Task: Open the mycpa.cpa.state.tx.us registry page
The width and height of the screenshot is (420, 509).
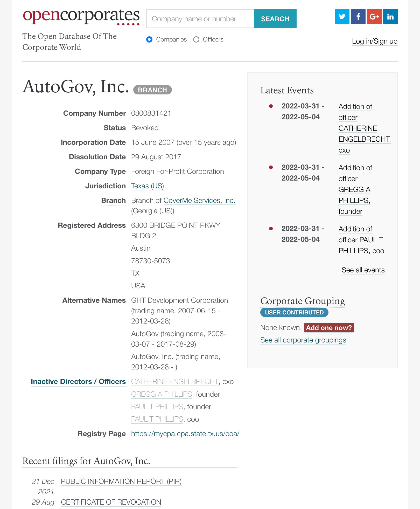Action: (185, 433)
